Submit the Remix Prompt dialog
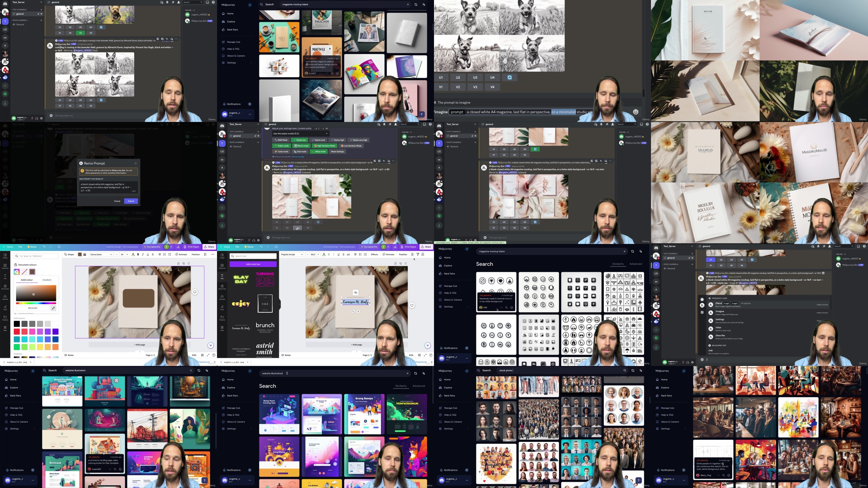 coord(131,201)
